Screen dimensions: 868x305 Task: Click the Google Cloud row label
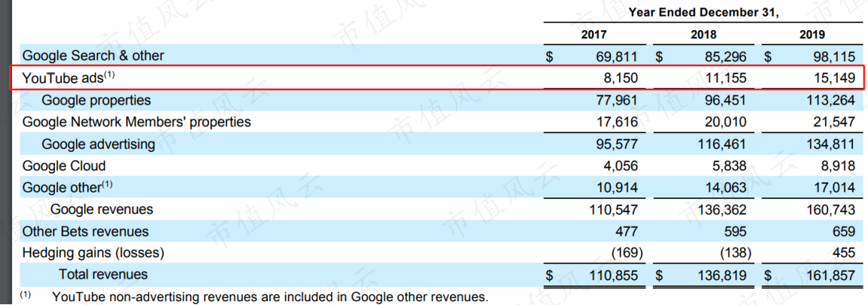64,166
